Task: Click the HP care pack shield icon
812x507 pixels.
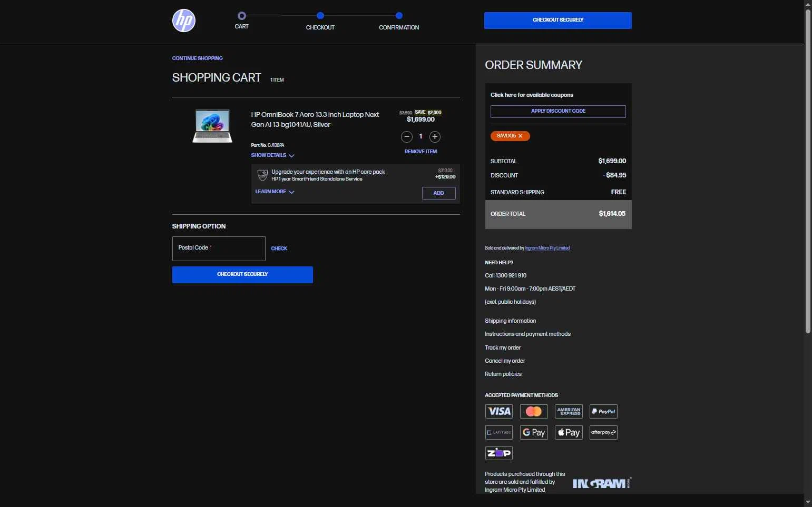Action: coord(262,175)
